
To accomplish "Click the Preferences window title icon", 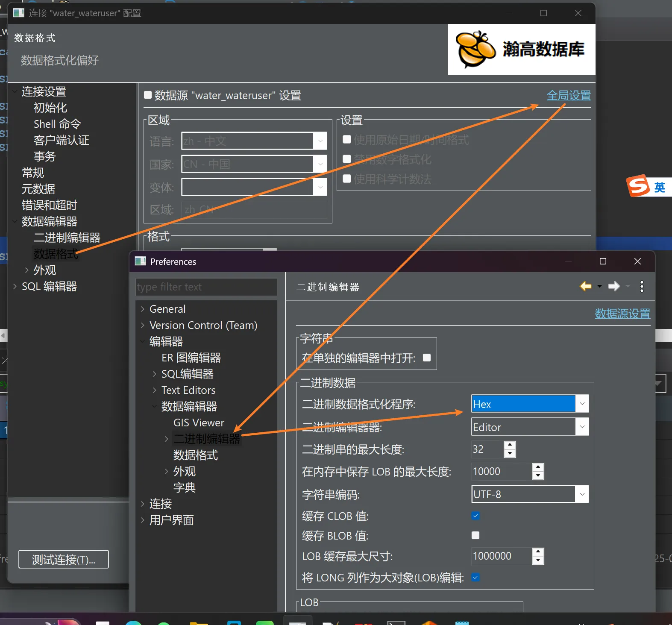I will [x=141, y=261].
